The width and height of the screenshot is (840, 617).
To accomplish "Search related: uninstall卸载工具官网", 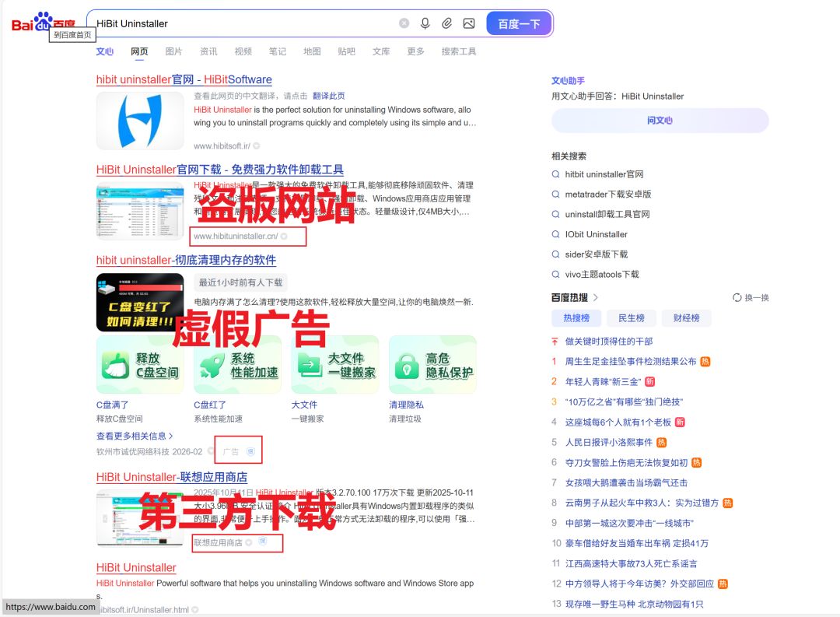I will click(x=607, y=214).
